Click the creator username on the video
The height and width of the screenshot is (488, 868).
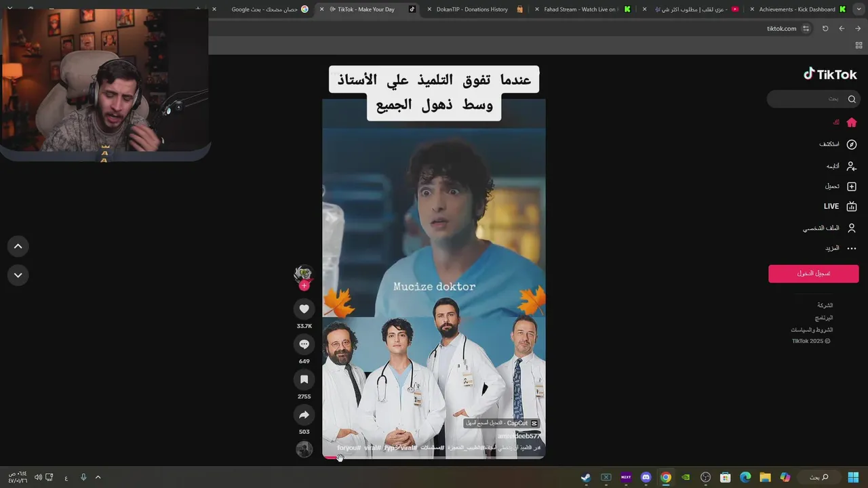point(519,436)
